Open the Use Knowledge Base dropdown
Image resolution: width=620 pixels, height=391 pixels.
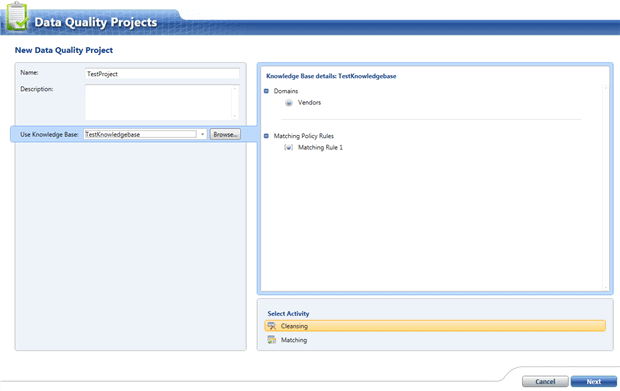click(202, 134)
